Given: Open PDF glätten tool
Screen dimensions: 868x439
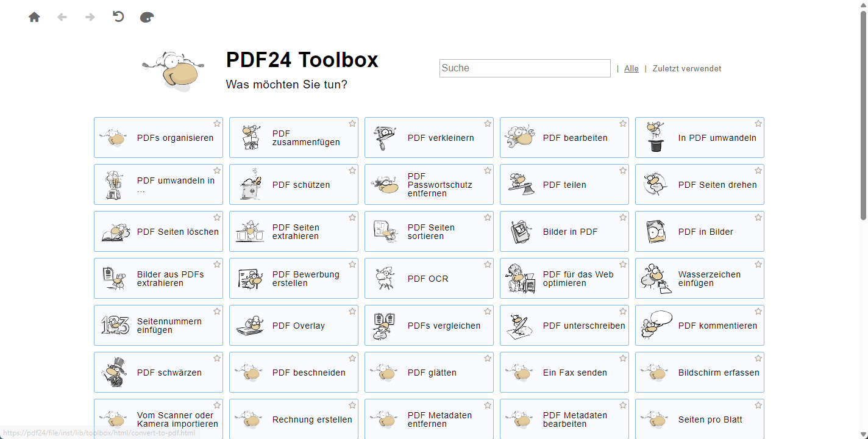Looking at the screenshot, I should click(429, 373).
